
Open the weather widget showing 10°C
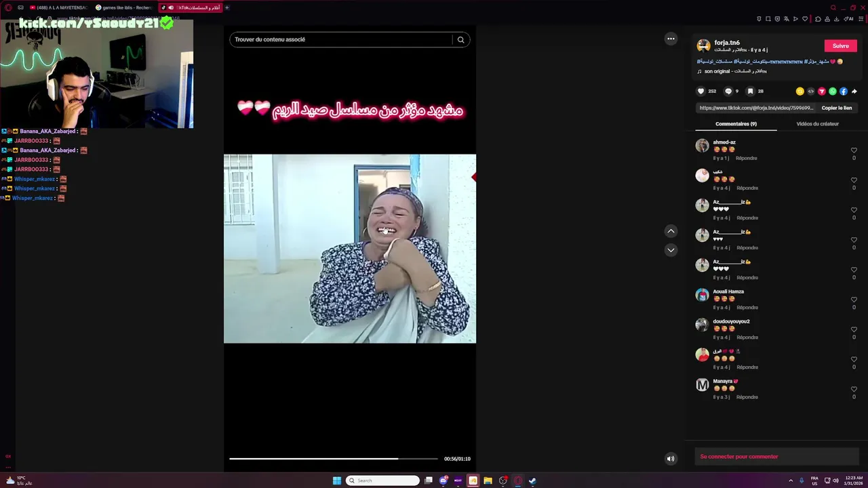(x=19, y=481)
